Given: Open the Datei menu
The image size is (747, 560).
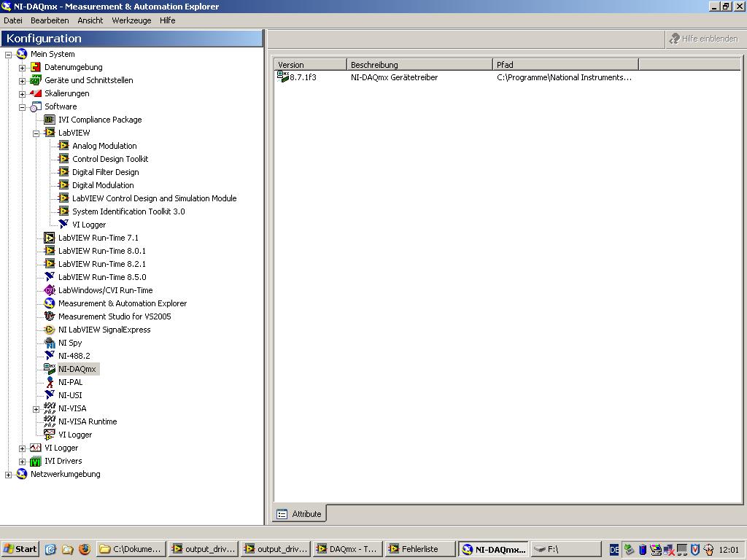Looking at the screenshot, I should (x=13, y=20).
